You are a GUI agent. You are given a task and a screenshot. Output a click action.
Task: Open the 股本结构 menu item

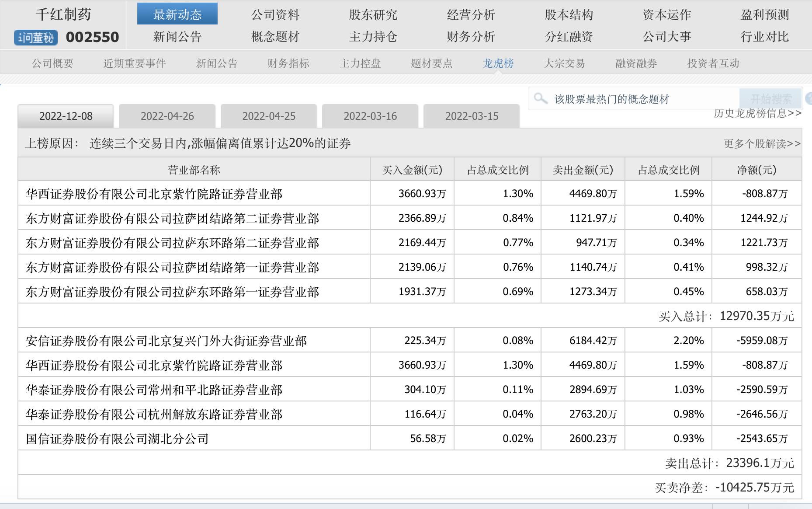coord(569,15)
